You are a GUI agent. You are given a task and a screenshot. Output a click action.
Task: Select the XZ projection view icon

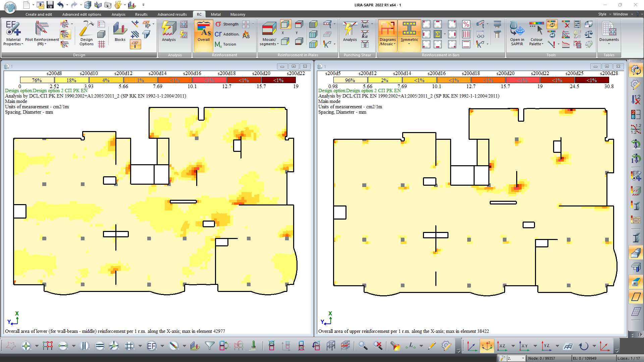[x=502, y=346]
